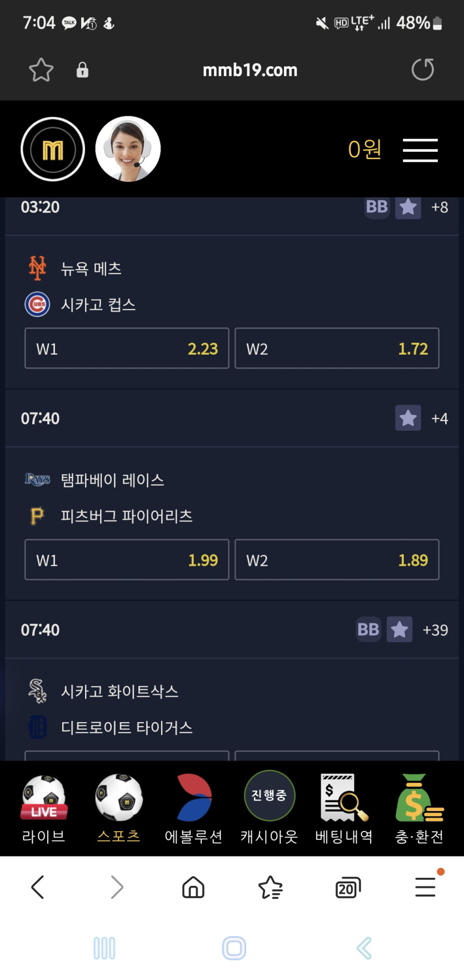This screenshot has height=980, width=464.
Task: View 베팅내역 betting history
Action: (x=344, y=809)
